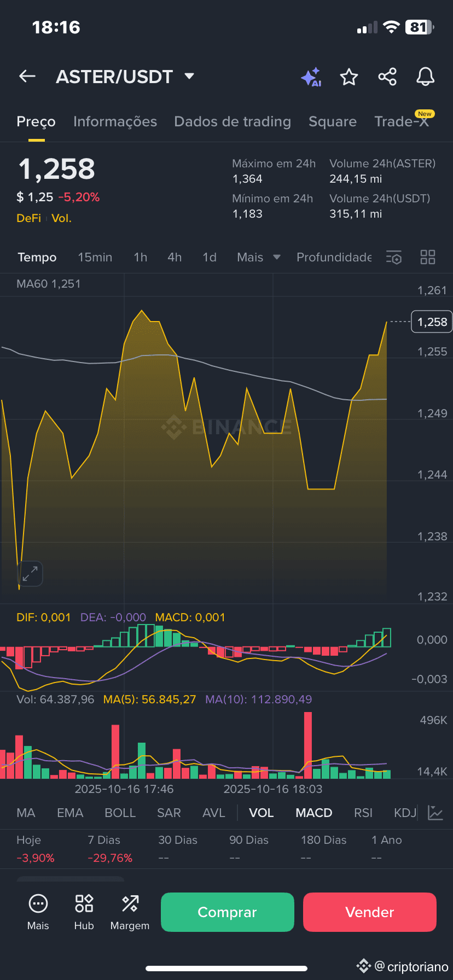Tap the Wi-Fi icon in status bar
This screenshot has height=980, width=453.
(391, 27)
